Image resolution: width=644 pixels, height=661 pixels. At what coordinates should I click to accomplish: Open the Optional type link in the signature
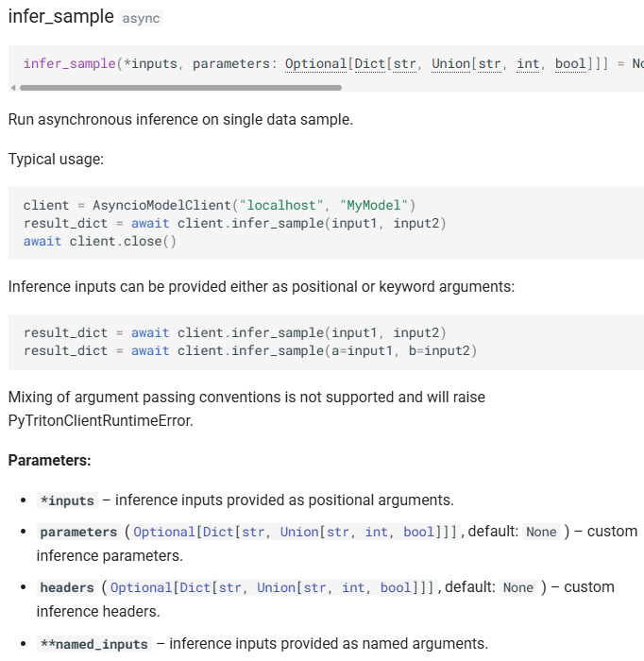[x=315, y=63]
